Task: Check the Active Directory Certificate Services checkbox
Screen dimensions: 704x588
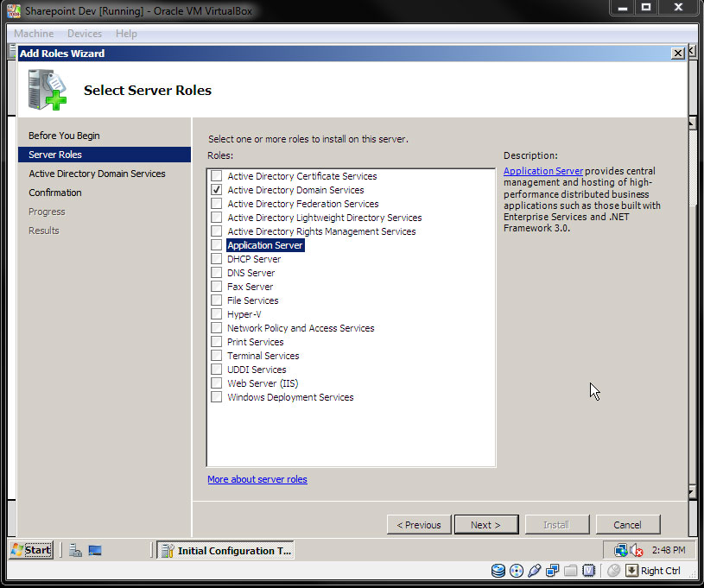Action: click(217, 176)
